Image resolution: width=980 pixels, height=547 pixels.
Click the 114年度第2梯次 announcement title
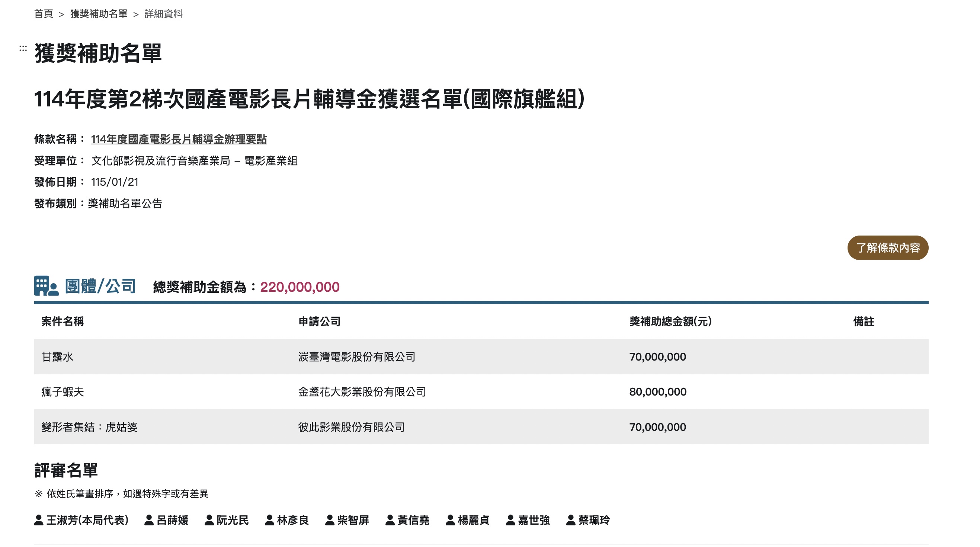click(309, 99)
